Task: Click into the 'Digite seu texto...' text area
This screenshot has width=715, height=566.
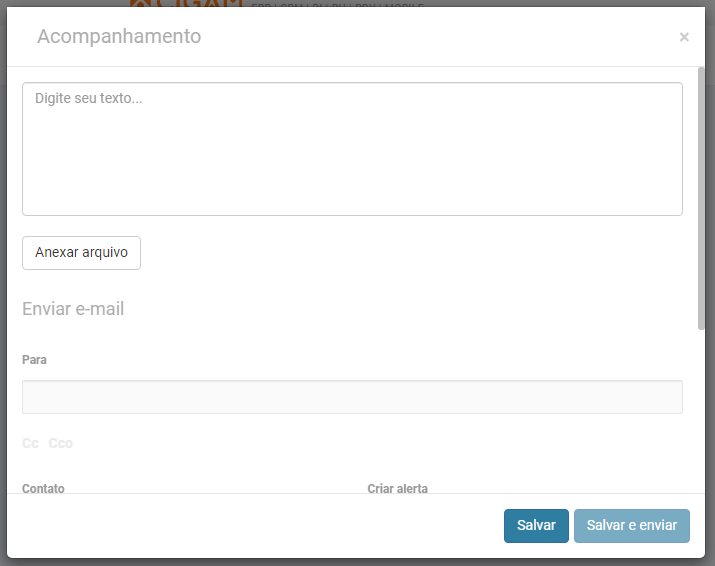Action: pyautogui.click(x=352, y=148)
